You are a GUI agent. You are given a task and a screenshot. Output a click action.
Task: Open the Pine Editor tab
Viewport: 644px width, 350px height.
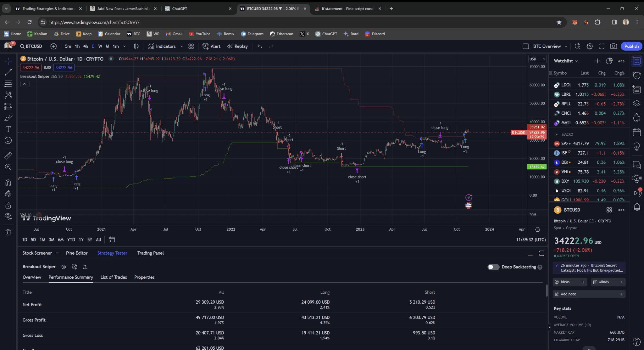76,253
